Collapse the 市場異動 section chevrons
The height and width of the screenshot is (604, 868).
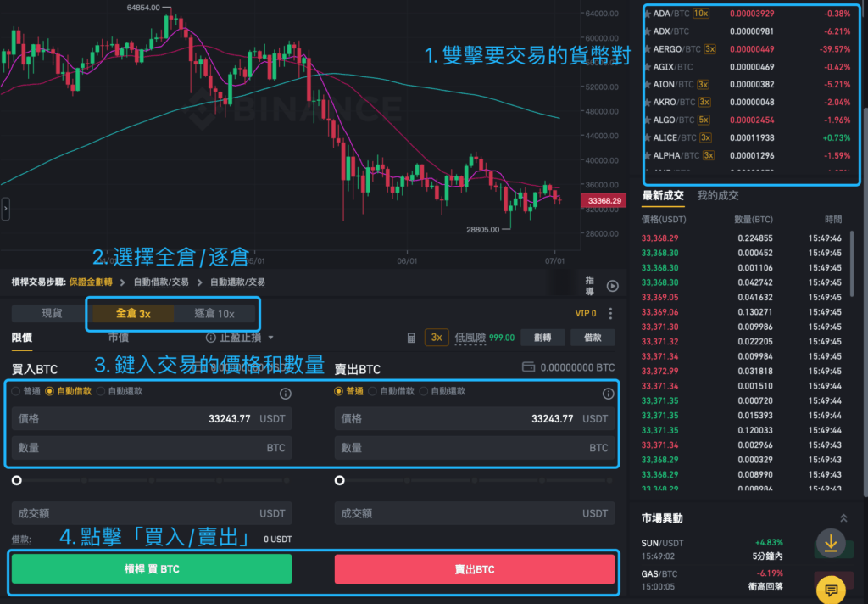pyautogui.click(x=843, y=518)
